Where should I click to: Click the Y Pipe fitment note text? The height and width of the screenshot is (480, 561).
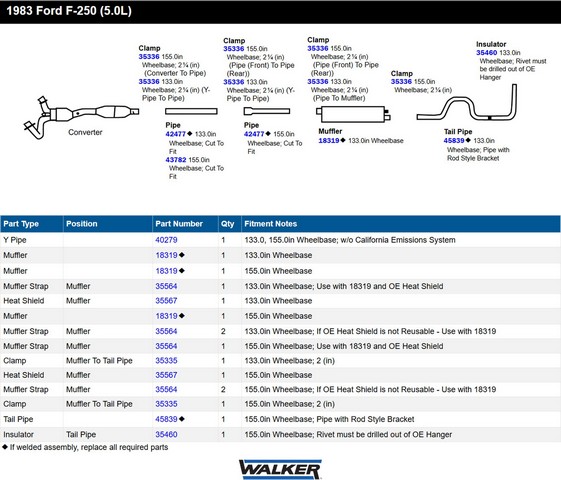pos(350,240)
